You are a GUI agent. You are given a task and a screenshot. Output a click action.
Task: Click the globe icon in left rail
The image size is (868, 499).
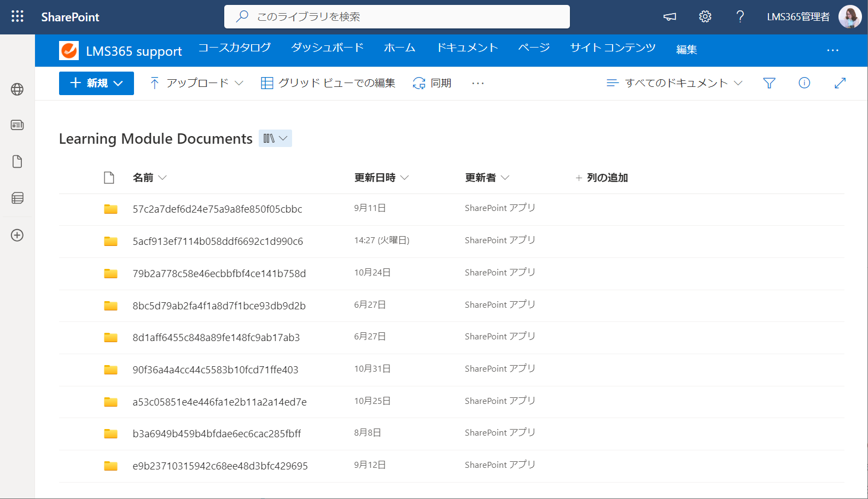(x=17, y=89)
